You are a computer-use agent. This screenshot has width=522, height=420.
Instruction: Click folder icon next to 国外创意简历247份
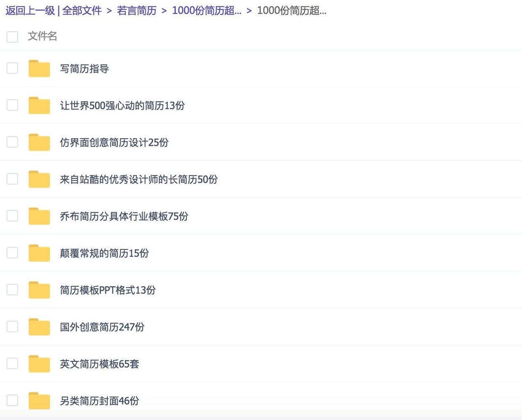39,327
